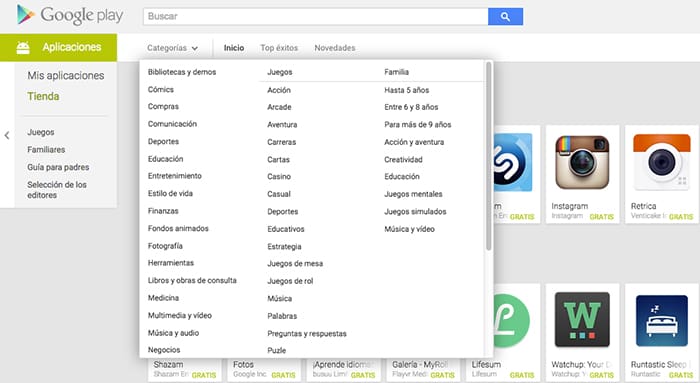The image size is (700, 383).
Task: Select the Carreras game category
Action: pyautogui.click(x=282, y=142)
